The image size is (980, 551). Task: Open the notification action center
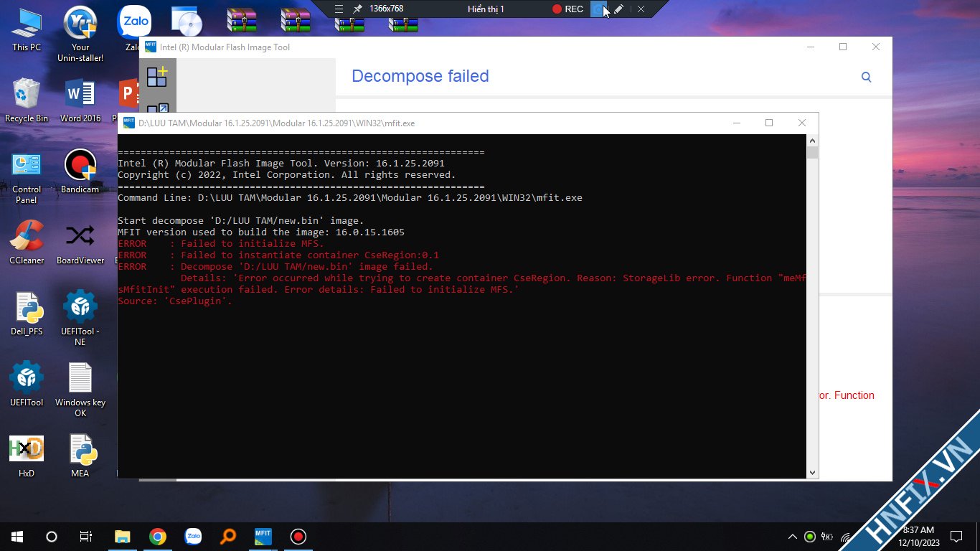(x=956, y=536)
